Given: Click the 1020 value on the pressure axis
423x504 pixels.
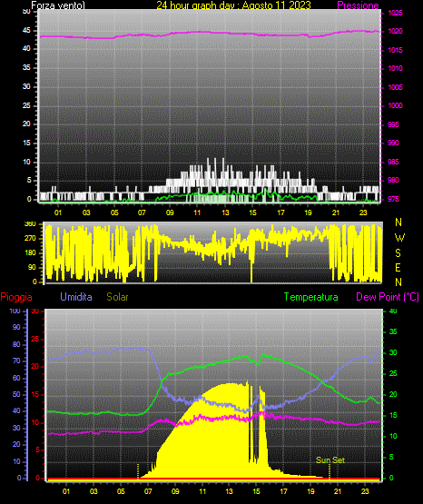Looking at the screenshot, I should (396, 31).
